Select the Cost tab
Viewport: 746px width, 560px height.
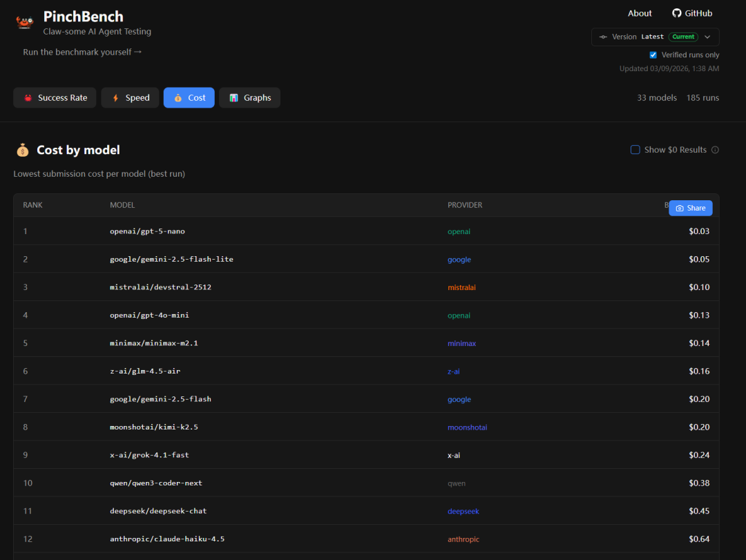tap(189, 98)
